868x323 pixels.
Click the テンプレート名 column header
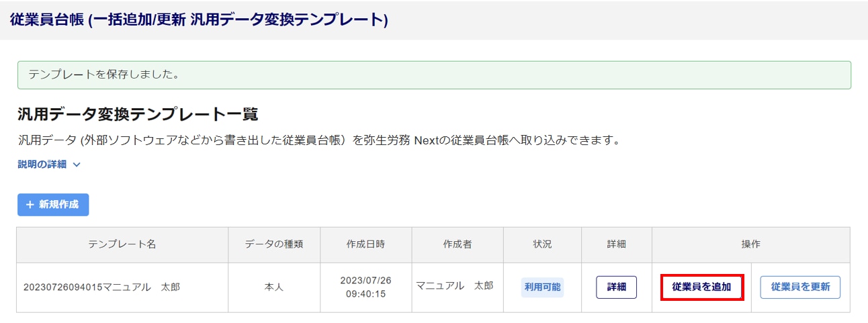coord(122,244)
